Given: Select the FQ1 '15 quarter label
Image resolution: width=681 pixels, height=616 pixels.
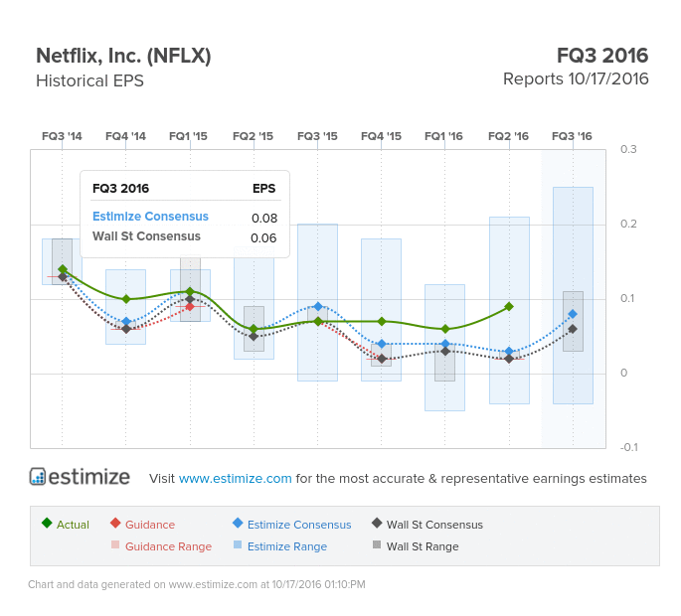Looking at the screenshot, I should [188, 136].
